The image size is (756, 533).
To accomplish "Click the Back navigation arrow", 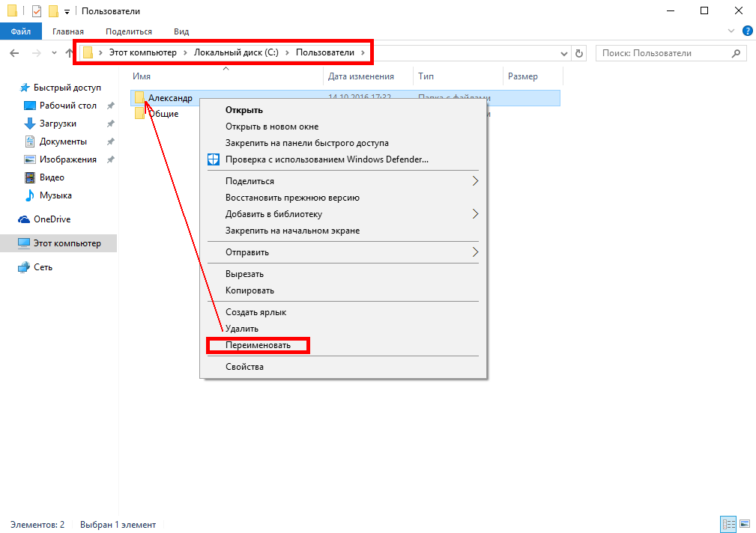I will point(14,53).
